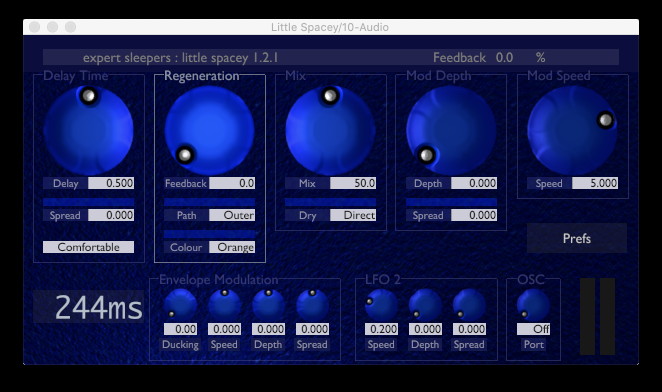Click the Colour label in Regeneration

(x=186, y=247)
